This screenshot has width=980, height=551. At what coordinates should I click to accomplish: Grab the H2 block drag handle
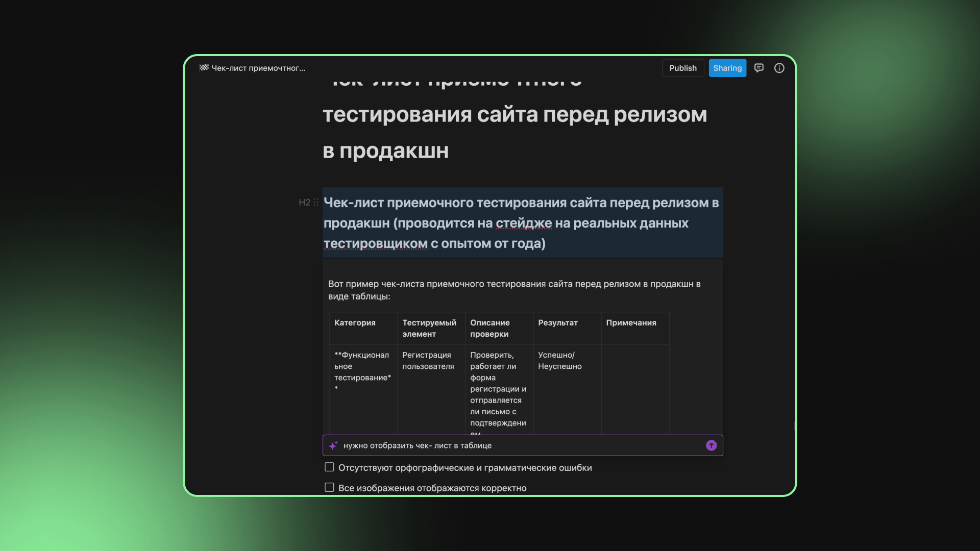[316, 203]
